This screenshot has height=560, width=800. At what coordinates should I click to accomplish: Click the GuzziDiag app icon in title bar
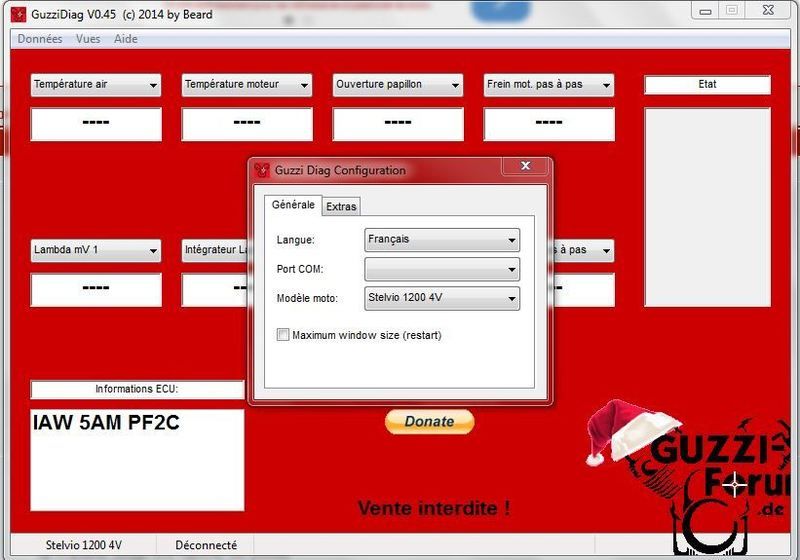18,14
